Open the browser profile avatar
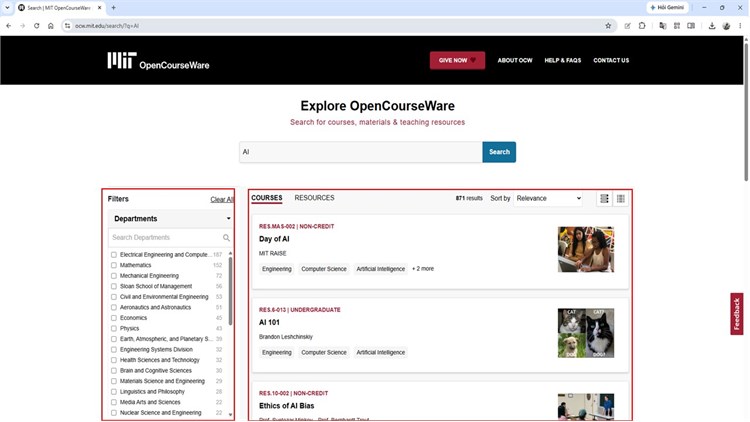Screen dimensions: 750x422 [726, 26]
